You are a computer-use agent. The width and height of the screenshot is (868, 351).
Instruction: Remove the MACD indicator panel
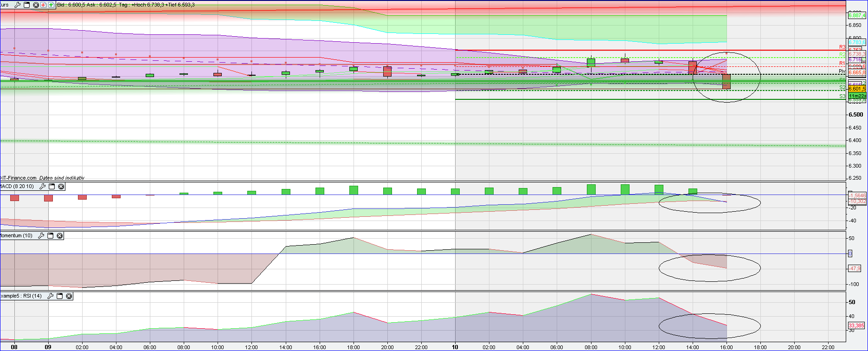pyautogui.click(x=61, y=186)
